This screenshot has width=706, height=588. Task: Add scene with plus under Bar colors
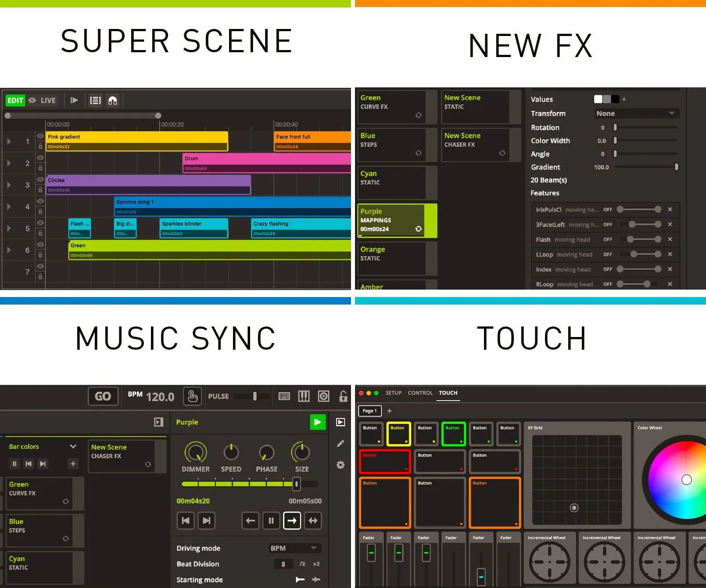(x=73, y=464)
